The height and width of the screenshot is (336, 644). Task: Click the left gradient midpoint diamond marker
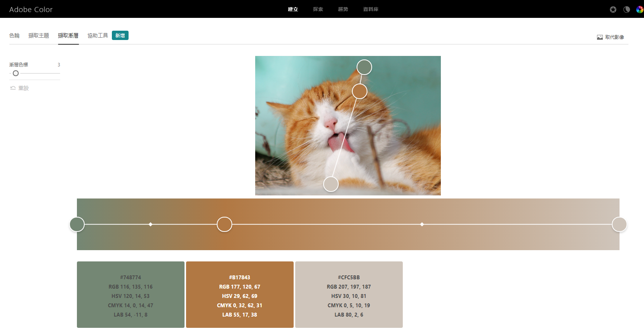(x=150, y=224)
